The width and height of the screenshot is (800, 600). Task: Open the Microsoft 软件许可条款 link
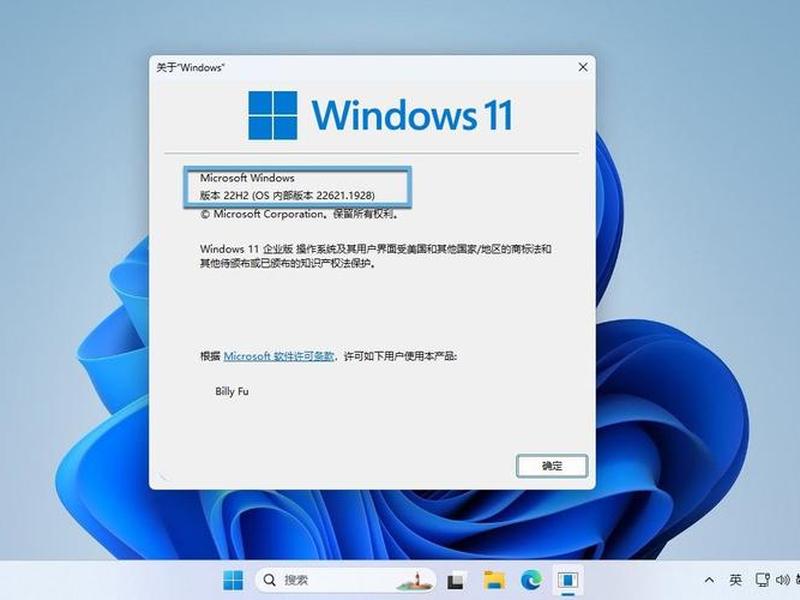click(279, 356)
